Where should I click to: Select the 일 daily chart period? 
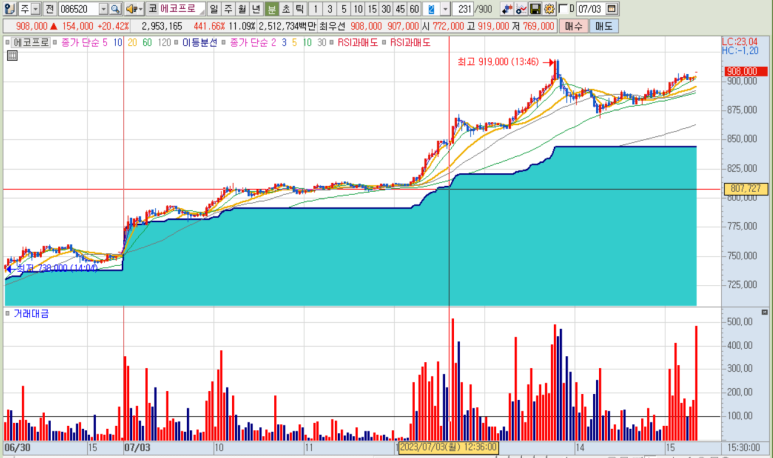[213, 9]
